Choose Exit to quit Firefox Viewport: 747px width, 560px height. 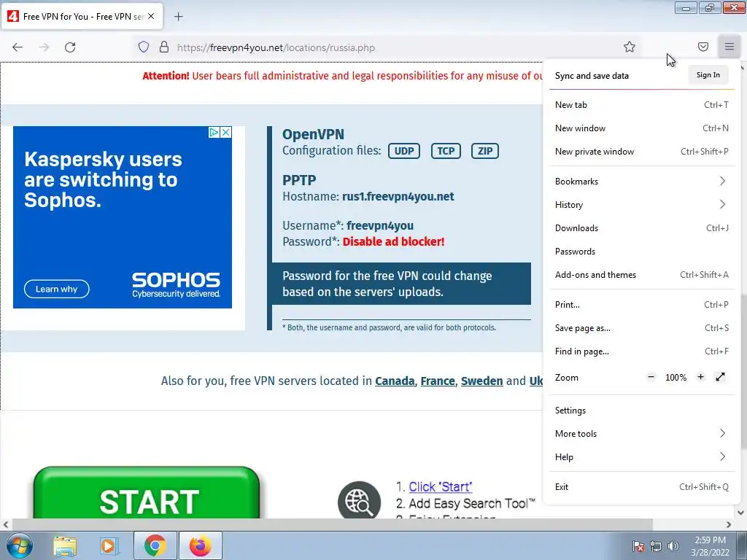pyautogui.click(x=641, y=486)
